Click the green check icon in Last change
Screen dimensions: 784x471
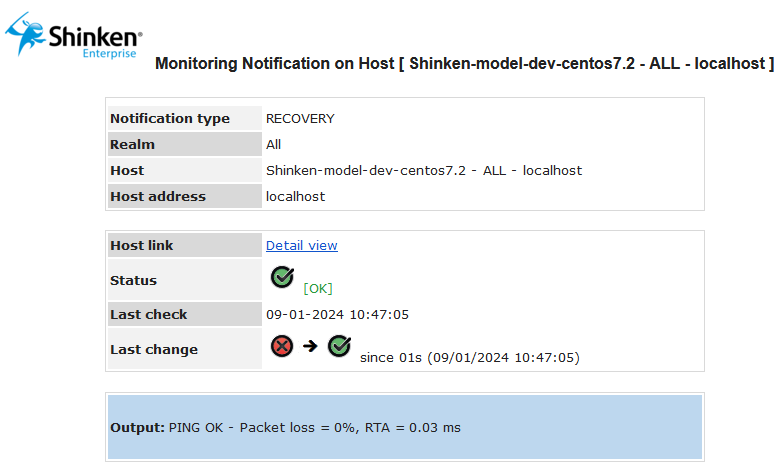(340, 346)
